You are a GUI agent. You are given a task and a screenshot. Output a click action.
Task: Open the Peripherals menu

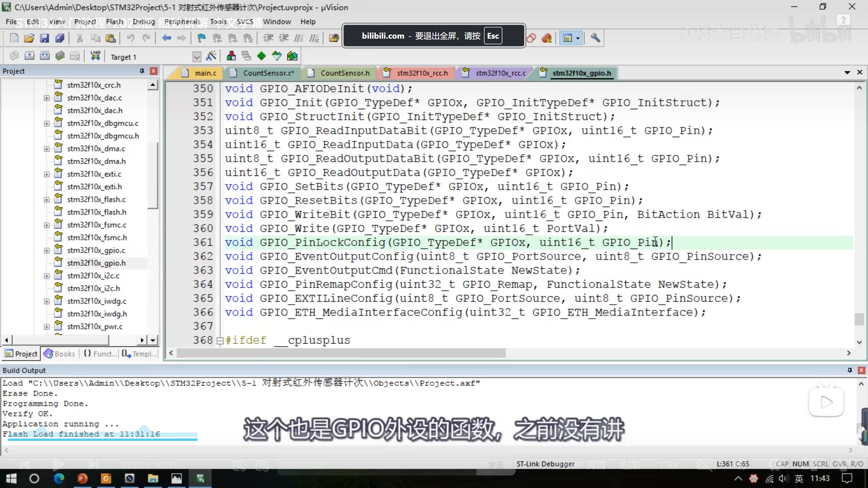tap(182, 22)
